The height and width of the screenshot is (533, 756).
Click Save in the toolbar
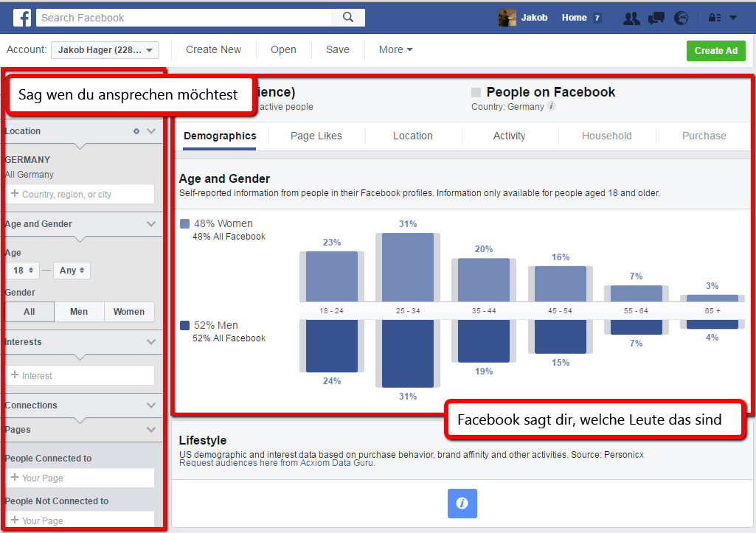tap(338, 49)
